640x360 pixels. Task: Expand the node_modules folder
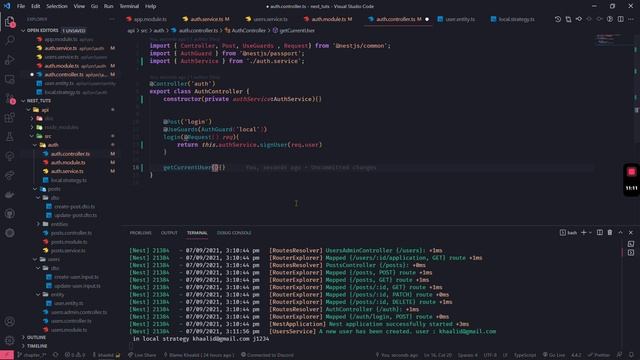[32, 127]
